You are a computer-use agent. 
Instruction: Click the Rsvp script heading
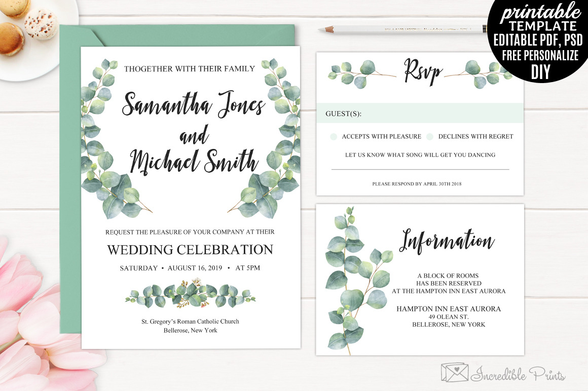[422, 72]
